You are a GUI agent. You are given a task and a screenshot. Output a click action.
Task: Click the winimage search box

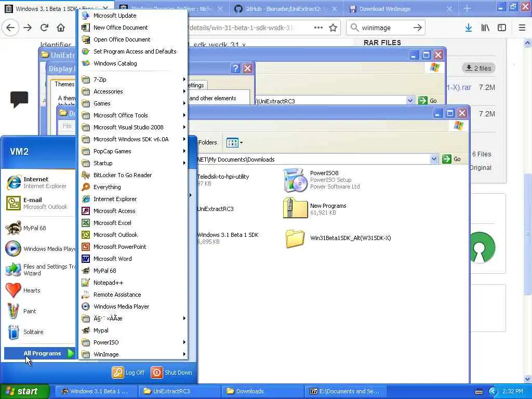pos(385,28)
